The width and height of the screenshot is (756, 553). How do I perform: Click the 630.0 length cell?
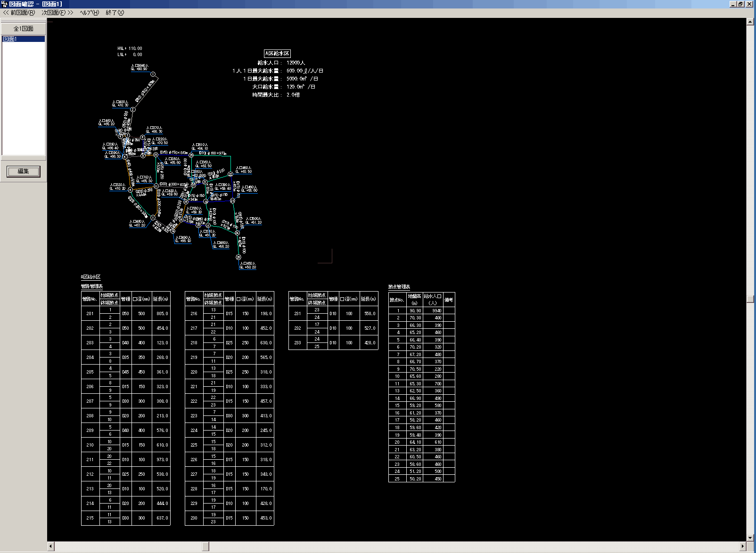pyautogui.click(x=266, y=343)
